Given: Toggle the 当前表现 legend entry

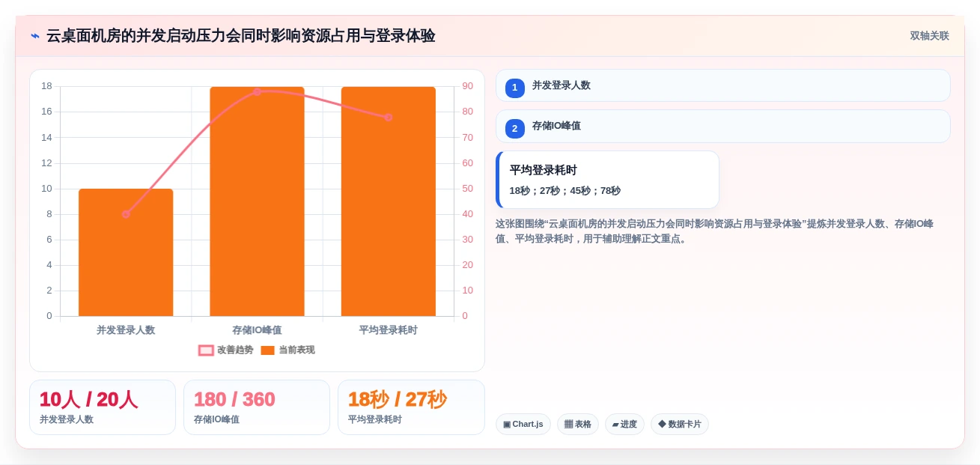Looking at the screenshot, I should click(287, 350).
